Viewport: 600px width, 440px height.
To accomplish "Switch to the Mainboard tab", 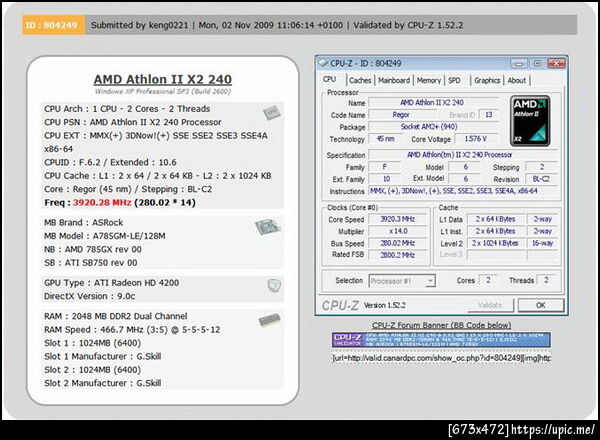I will tap(394, 80).
